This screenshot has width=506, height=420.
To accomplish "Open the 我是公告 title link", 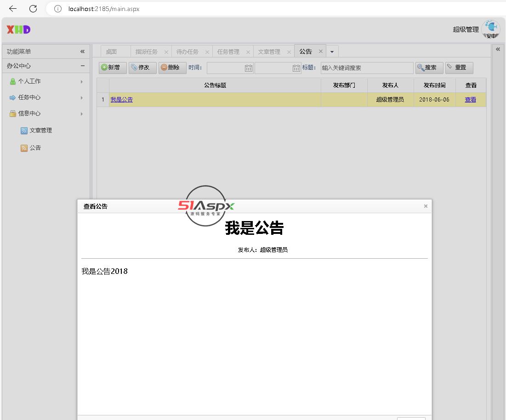I will [122, 100].
